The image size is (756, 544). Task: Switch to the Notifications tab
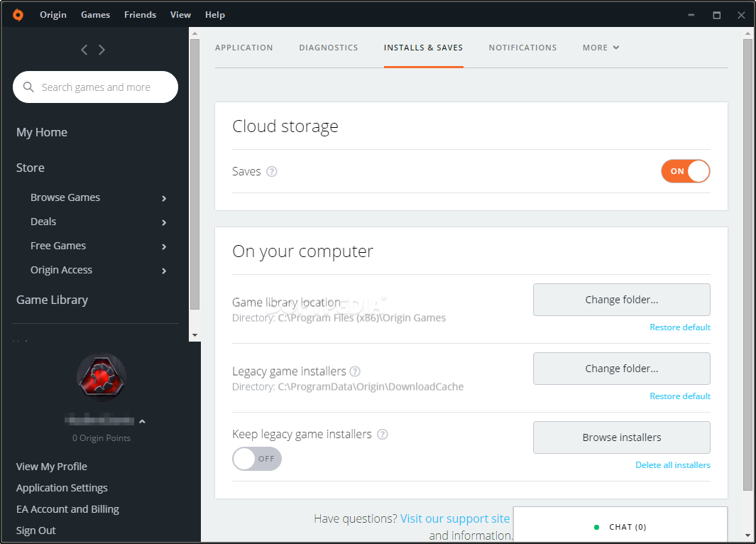pyautogui.click(x=522, y=48)
